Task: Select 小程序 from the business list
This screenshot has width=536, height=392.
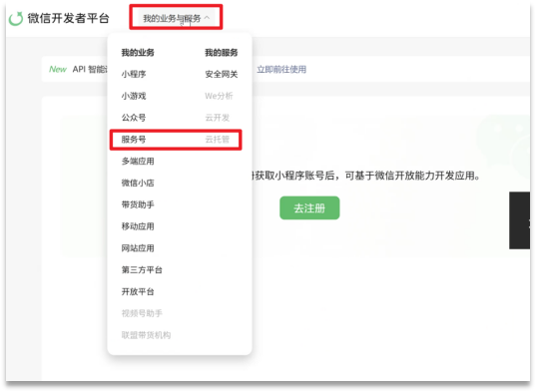Action: pos(134,74)
